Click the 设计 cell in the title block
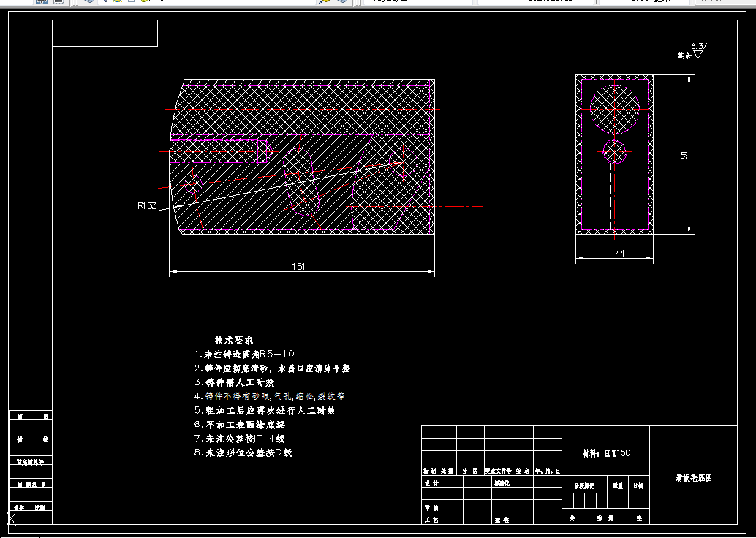The width and height of the screenshot is (756, 538). tap(431, 482)
